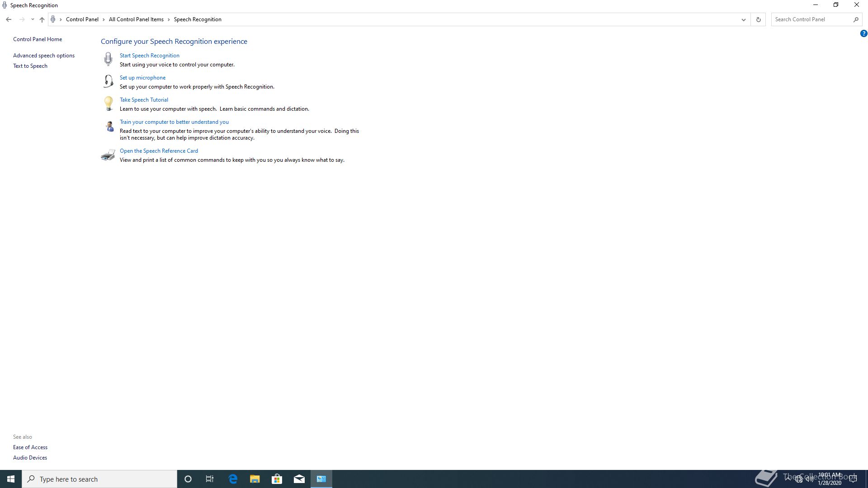Image resolution: width=868 pixels, height=488 pixels.
Task: Click the blue help question mark icon
Action: pos(863,33)
